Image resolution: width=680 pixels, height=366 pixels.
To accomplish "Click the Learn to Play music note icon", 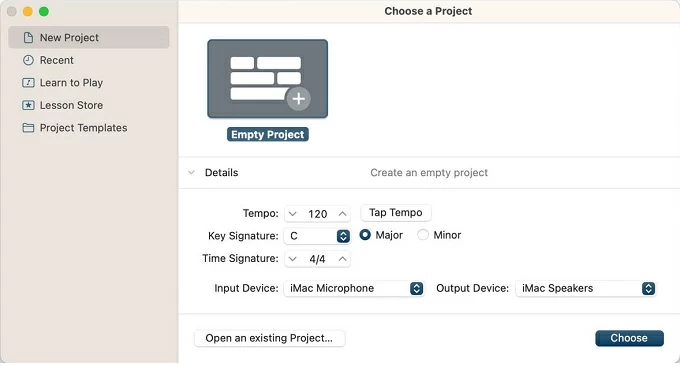I will click(28, 82).
